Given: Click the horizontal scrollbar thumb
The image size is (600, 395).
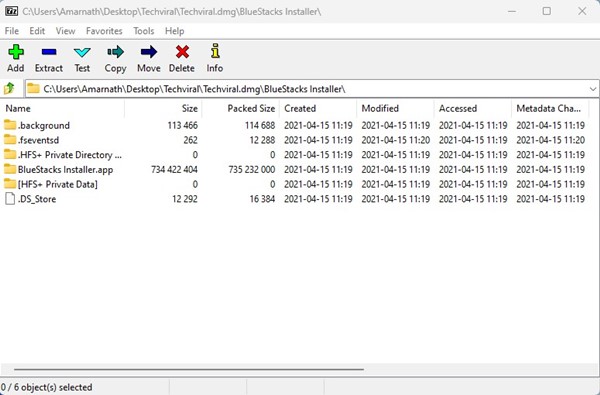Looking at the screenshot, I should (189, 369).
